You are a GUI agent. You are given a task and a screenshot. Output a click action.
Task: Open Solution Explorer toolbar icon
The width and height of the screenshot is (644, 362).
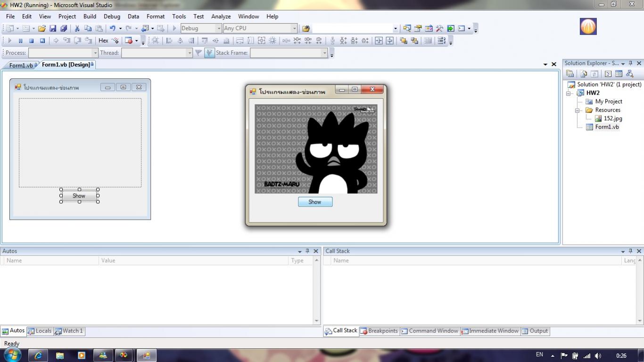point(407,28)
